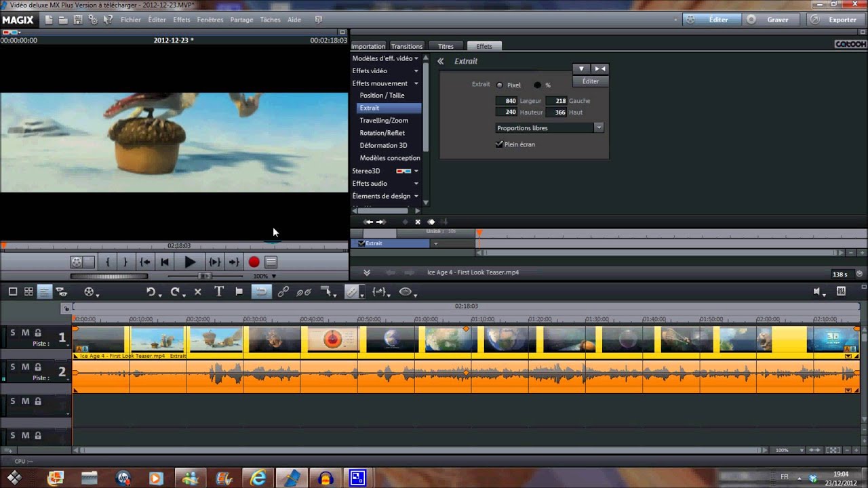Click the book icon beside the Aide menu
The image size is (868, 488).
(319, 20)
